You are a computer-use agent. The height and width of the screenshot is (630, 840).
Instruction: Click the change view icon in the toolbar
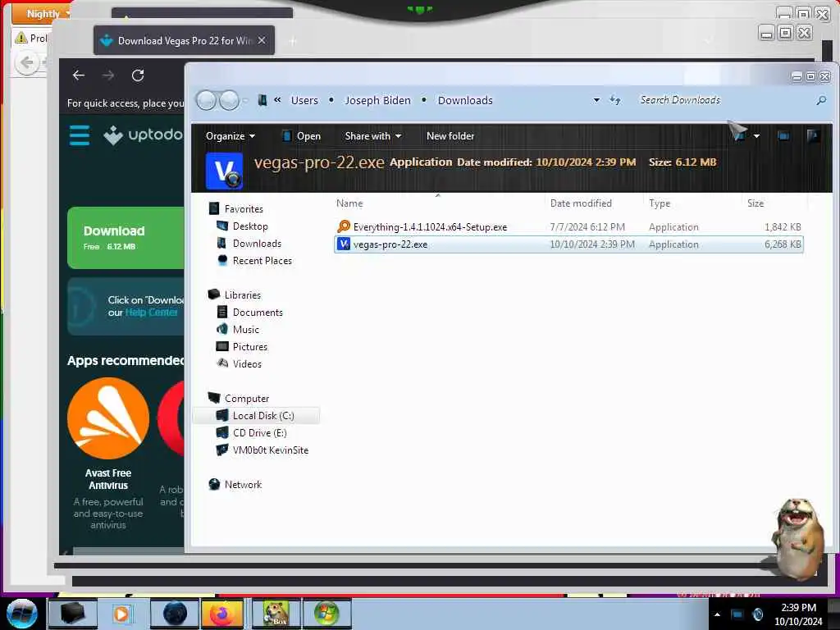pos(739,135)
